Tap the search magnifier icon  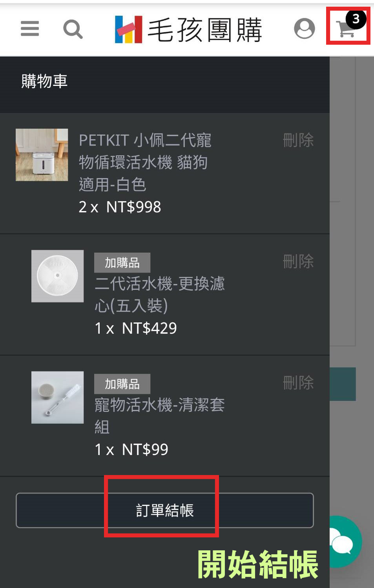[x=73, y=29]
